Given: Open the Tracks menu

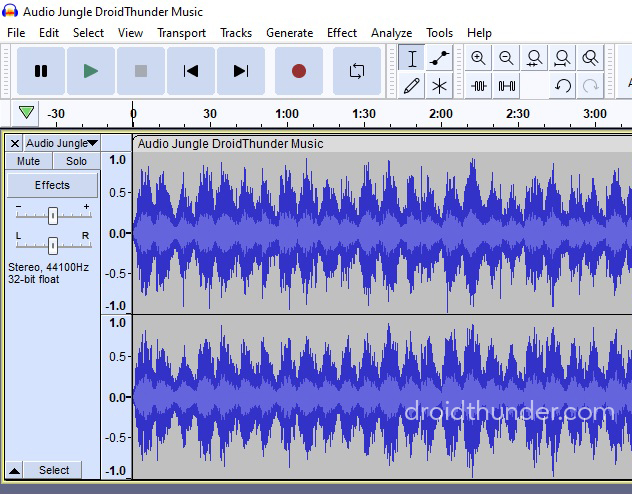Looking at the screenshot, I should point(236,33).
